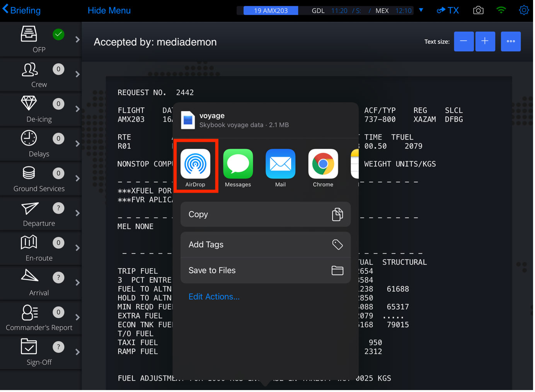Select Chrome in the share sheet

323,164
